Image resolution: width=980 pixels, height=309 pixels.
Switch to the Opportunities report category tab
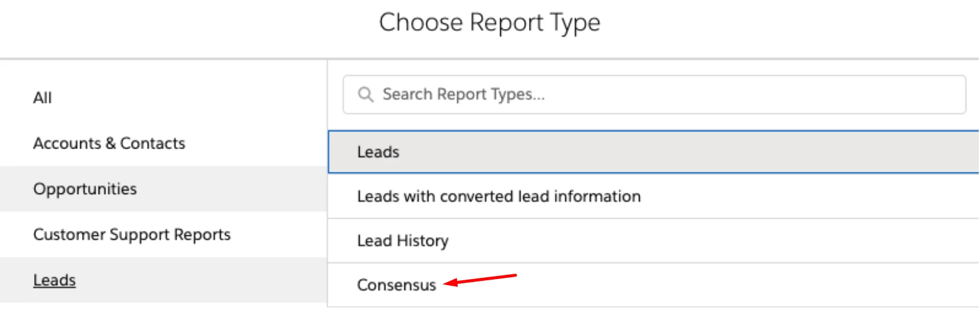point(85,189)
